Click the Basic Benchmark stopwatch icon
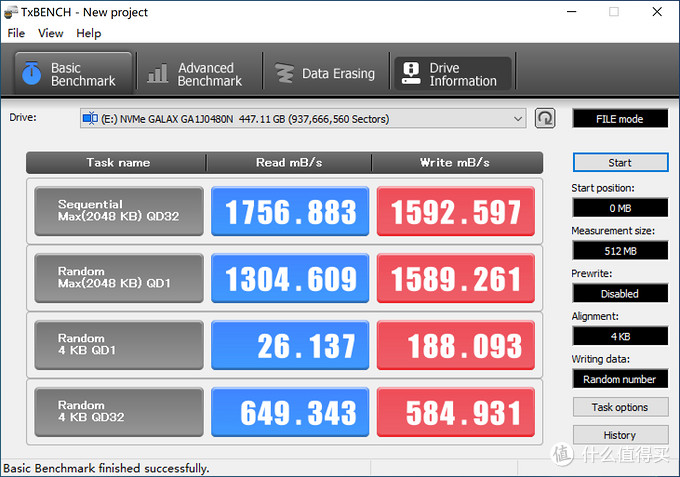The height and width of the screenshot is (477, 680). pos(32,74)
